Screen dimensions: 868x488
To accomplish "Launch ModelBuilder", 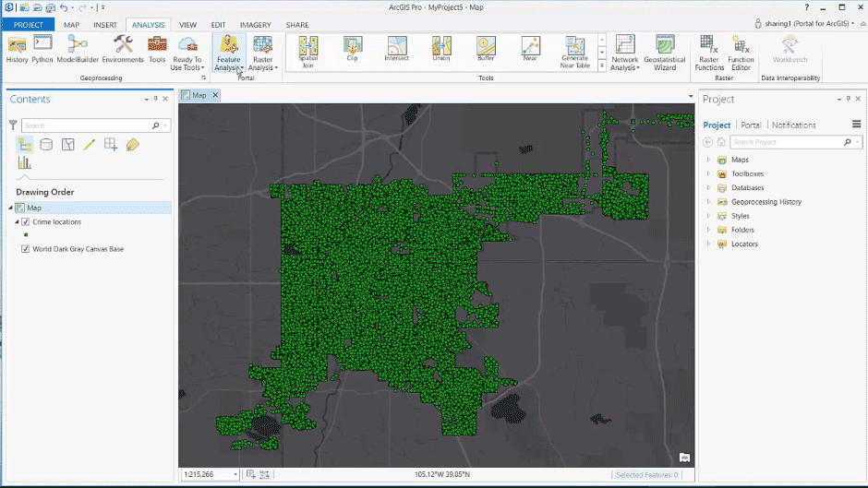I will pyautogui.click(x=78, y=50).
